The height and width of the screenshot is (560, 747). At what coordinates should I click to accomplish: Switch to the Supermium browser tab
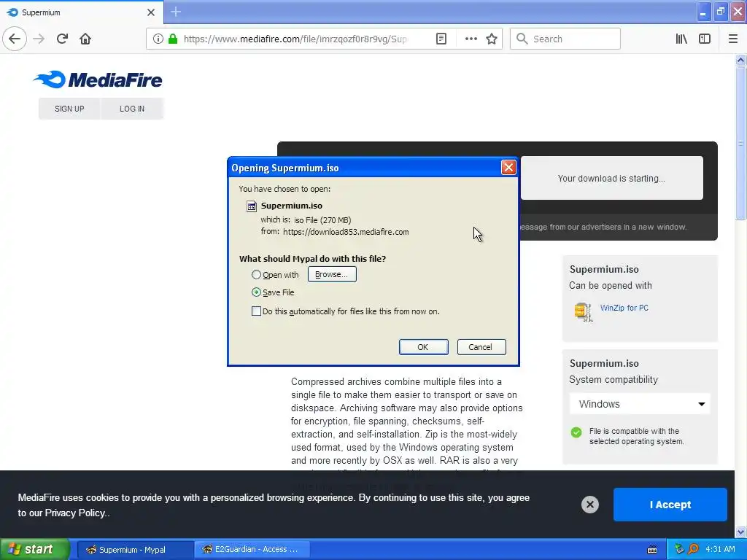82,12
